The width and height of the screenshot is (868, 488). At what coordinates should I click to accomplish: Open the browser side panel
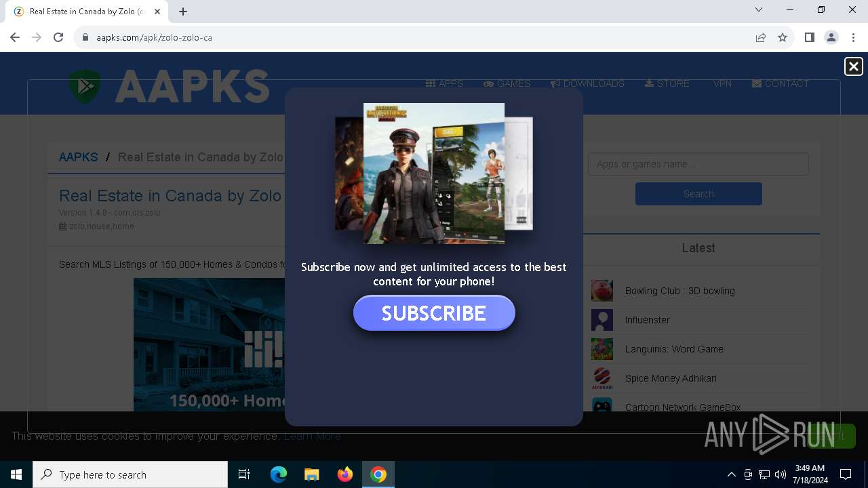tap(809, 37)
